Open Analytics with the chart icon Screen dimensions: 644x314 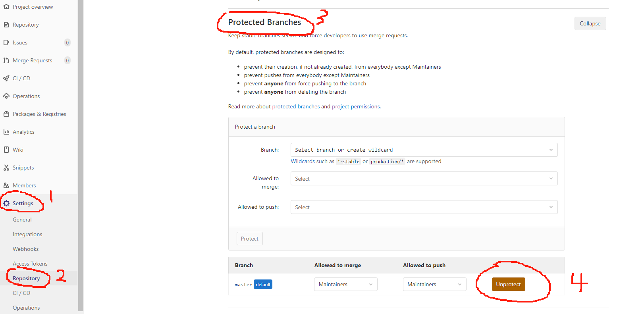click(6, 131)
